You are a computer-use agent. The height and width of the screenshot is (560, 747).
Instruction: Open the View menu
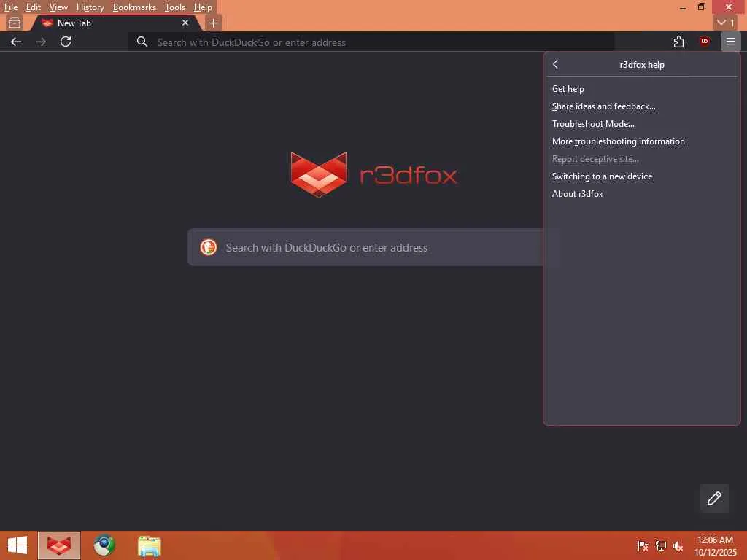pyautogui.click(x=58, y=7)
